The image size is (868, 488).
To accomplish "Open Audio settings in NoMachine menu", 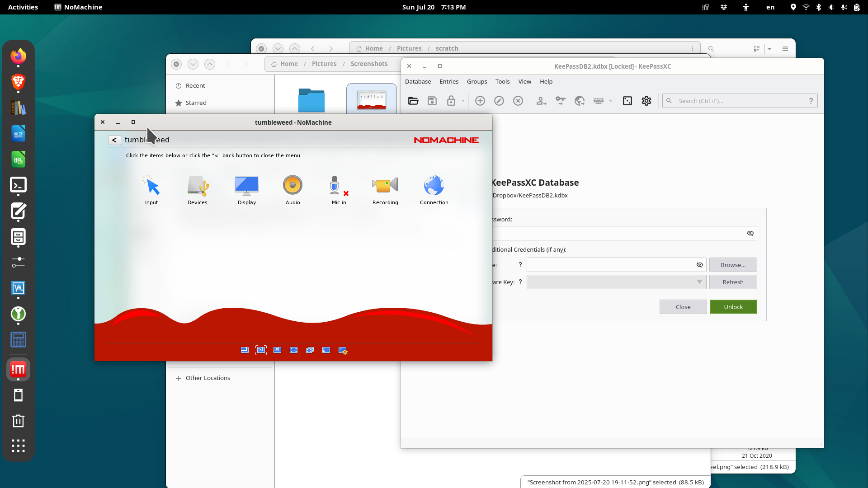I will click(x=292, y=190).
